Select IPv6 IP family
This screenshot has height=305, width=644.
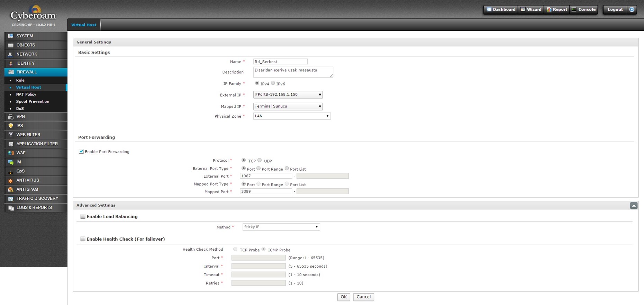[273, 83]
